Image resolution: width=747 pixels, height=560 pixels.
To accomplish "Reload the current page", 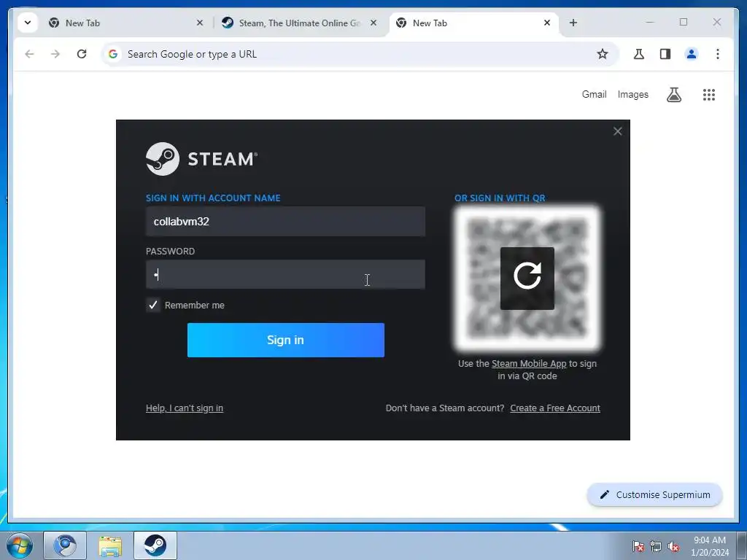I will 82,54.
